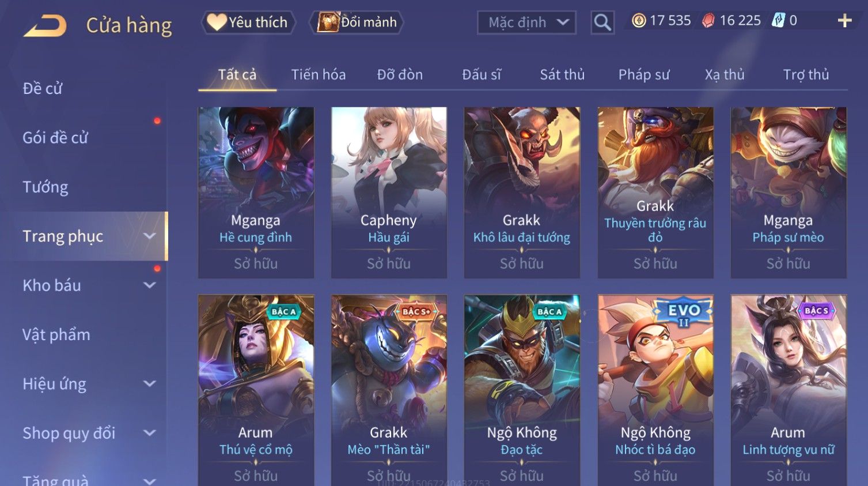Open the Mặc định sort dropdown
Screen dimensions: 868x486
tap(526, 22)
